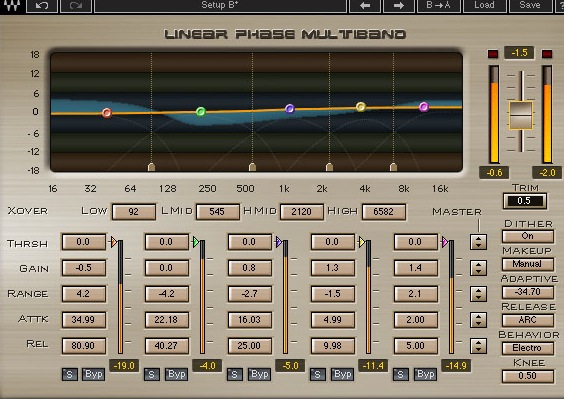The image size is (564, 399).
Task: Select the magenta high band node
Action: point(424,107)
